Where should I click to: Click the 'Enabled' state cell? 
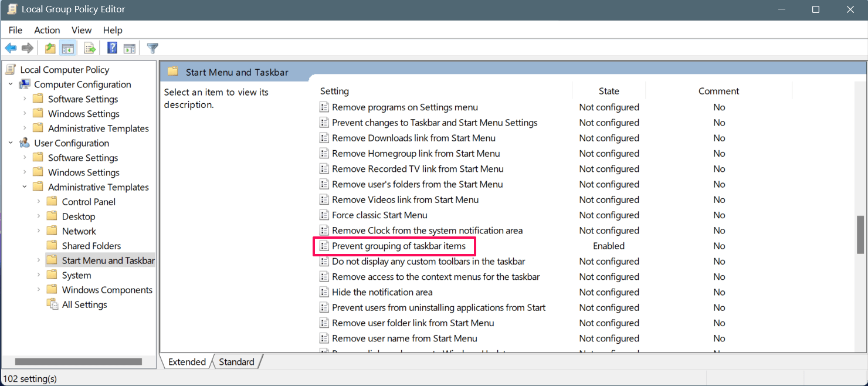tap(609, 246)
